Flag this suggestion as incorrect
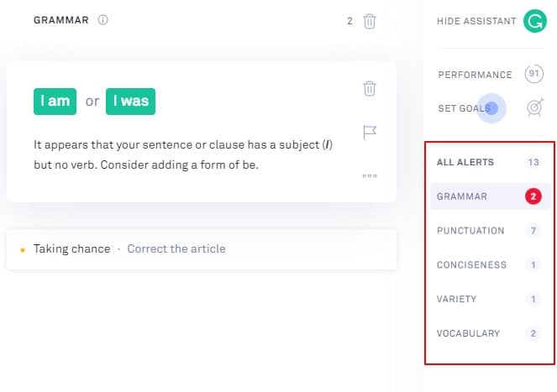 pyautogui.click(x=370, y=132)
